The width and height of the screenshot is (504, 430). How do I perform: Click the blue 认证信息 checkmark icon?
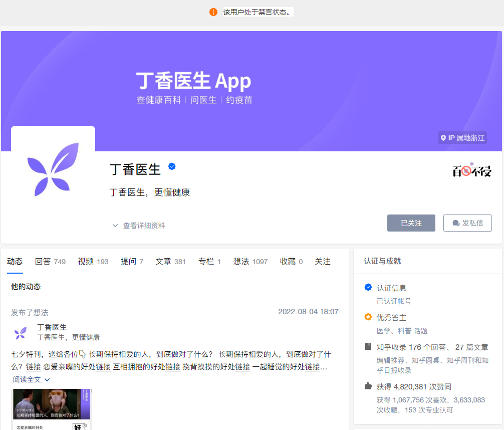point(368,287)
